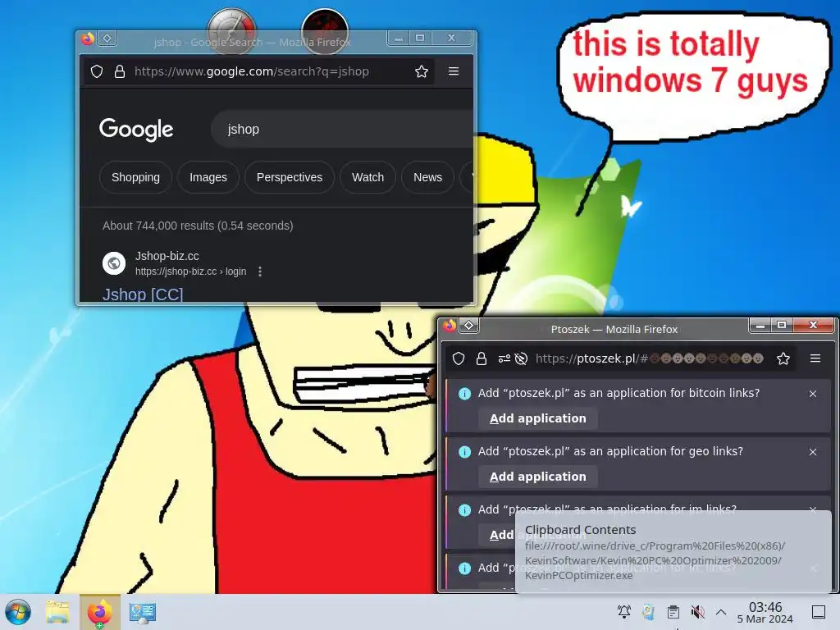Open three-dot options for Jshop-biz.cc result

pos(260,272)
